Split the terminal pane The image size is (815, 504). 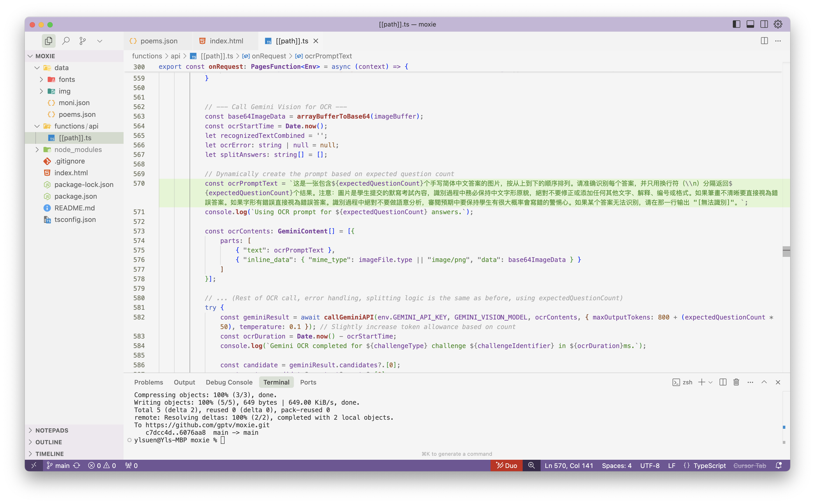pyautogui.click(x=723, y=382)
